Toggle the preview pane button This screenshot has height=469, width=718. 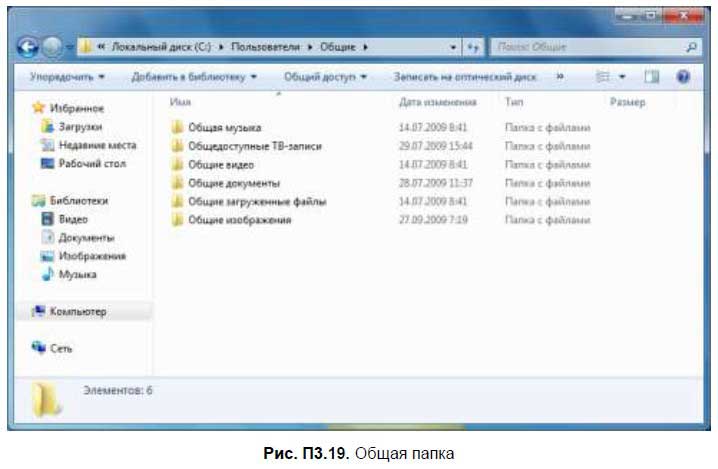click(x=652, y=77)
